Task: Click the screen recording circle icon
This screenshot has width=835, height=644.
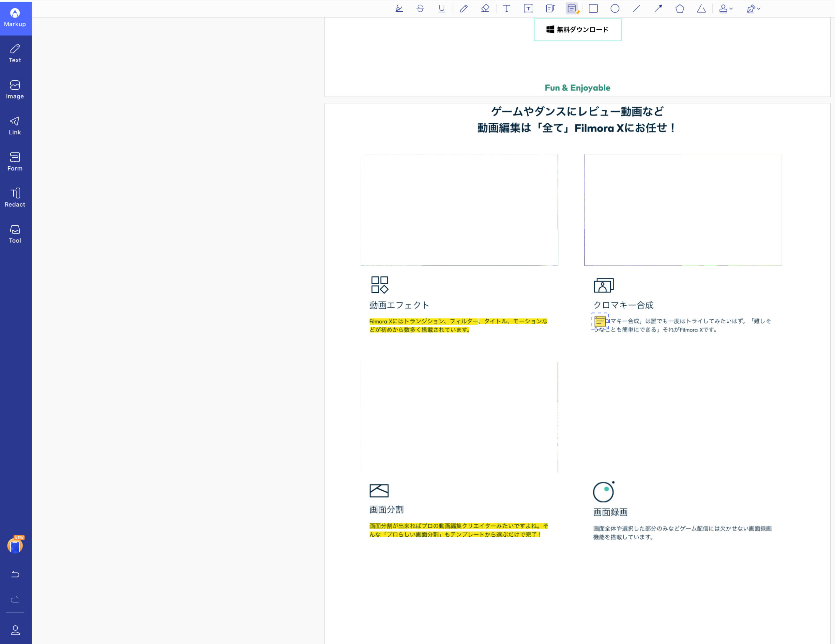Action: point(604,492)
